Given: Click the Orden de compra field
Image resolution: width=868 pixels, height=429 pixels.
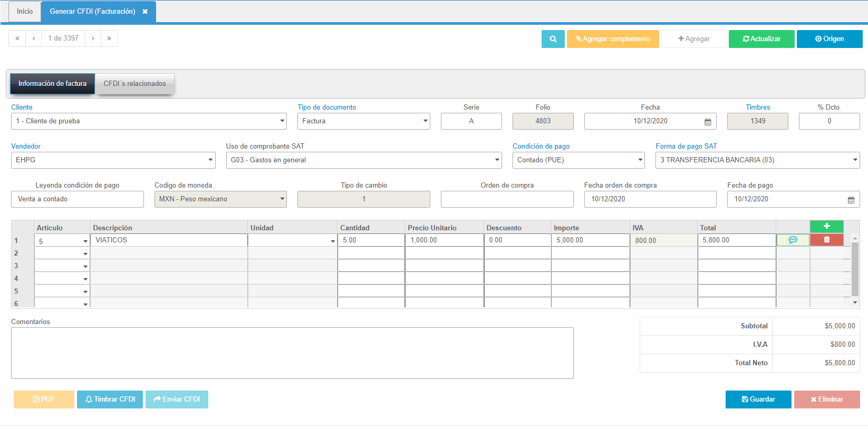Looking at the screenshot, I should [x=507, y=199].
